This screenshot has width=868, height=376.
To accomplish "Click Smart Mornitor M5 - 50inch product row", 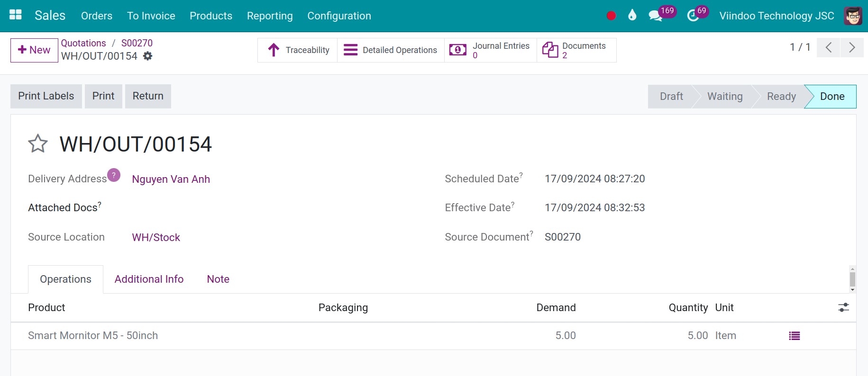I will (x=433, y=336).
